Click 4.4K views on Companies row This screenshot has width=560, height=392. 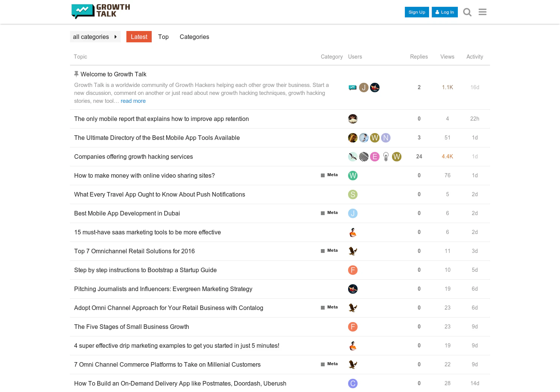[447, 156]
